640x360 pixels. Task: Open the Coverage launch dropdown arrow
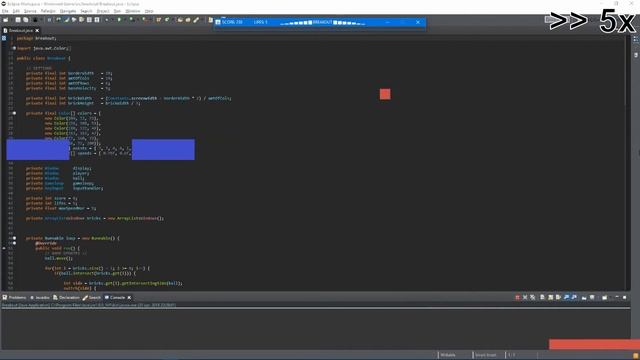click(137, 20)
